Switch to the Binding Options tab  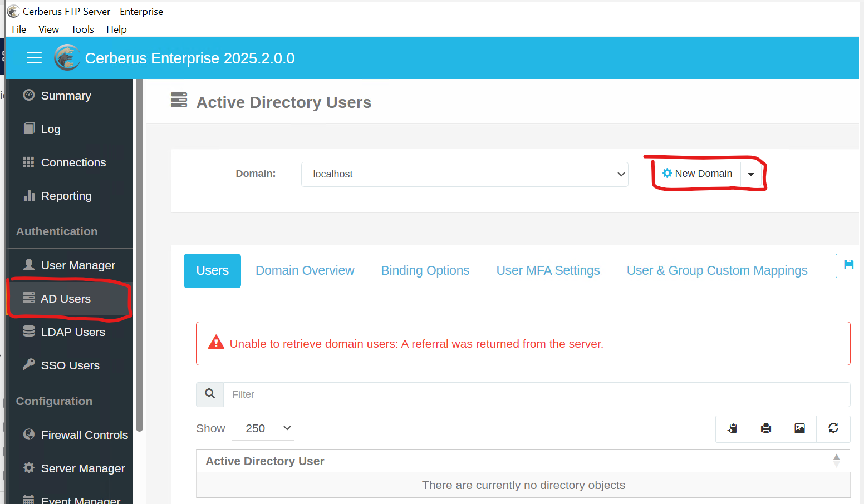pyautogui.click(x=425, y=271)
